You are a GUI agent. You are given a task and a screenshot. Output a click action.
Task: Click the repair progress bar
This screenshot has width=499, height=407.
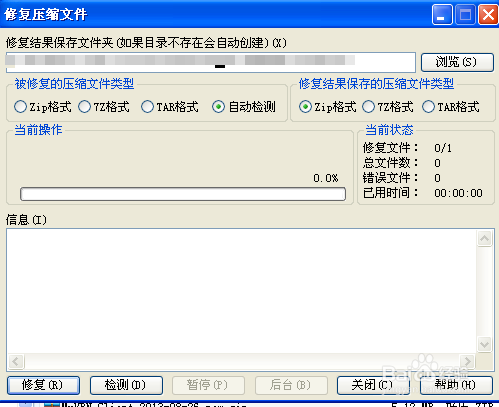pyautogui.click(x=183, y=194)
